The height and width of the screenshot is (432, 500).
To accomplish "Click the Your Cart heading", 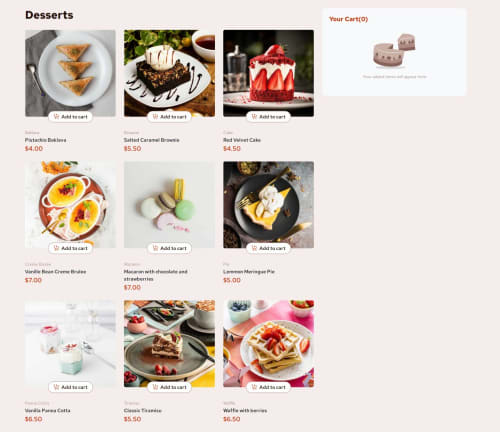I will pyautogui.click(x=348, y=19).
